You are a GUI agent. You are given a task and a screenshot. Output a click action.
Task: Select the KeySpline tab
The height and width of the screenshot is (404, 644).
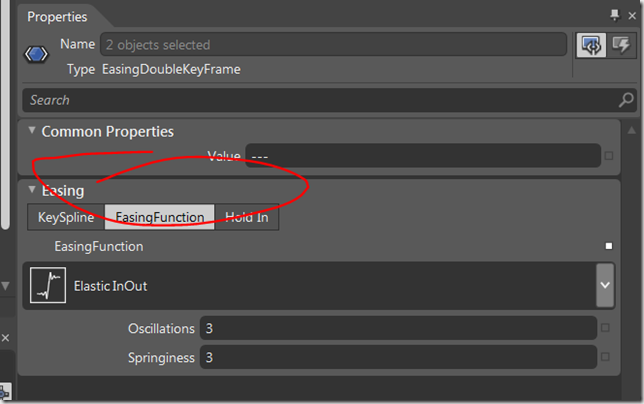66,217
